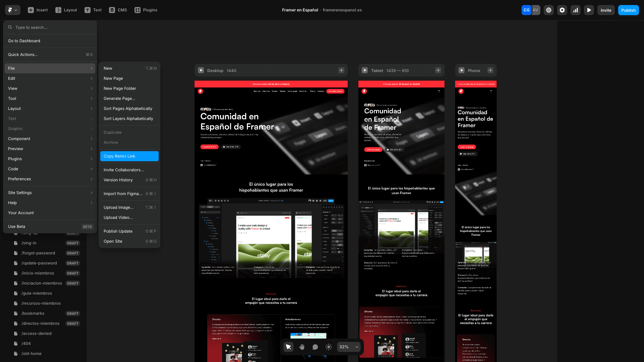Click Copy Remix Link

point(129,156)
